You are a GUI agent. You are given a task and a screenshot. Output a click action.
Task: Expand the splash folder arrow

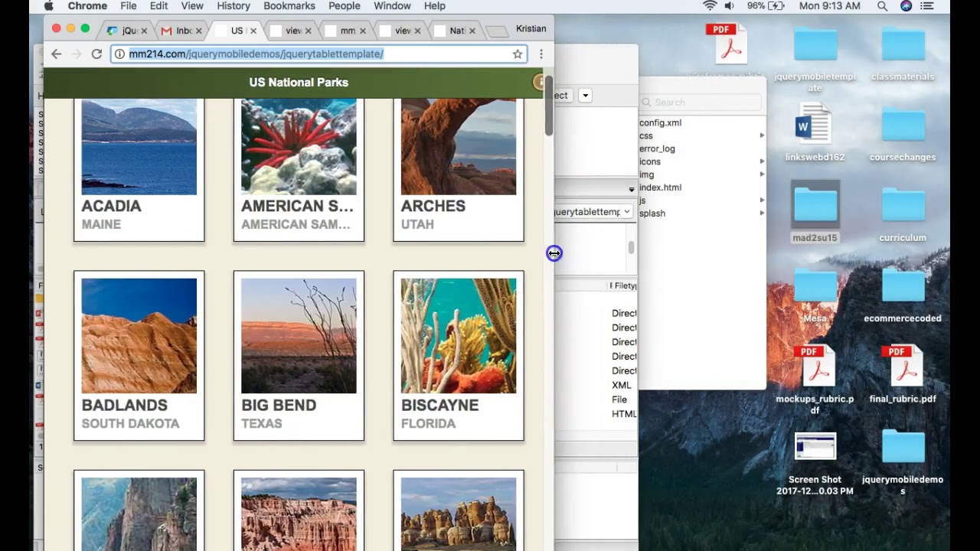[x=762, y=213]
